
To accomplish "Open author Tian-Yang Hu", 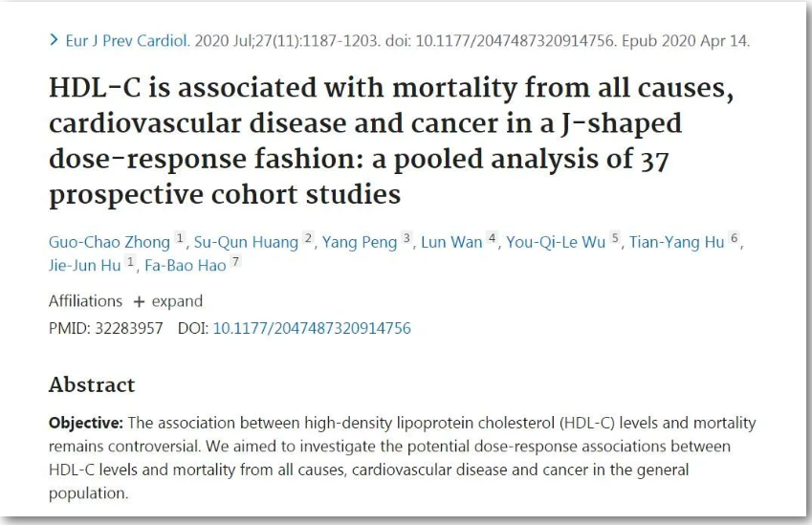I will (x=676, y=242).
